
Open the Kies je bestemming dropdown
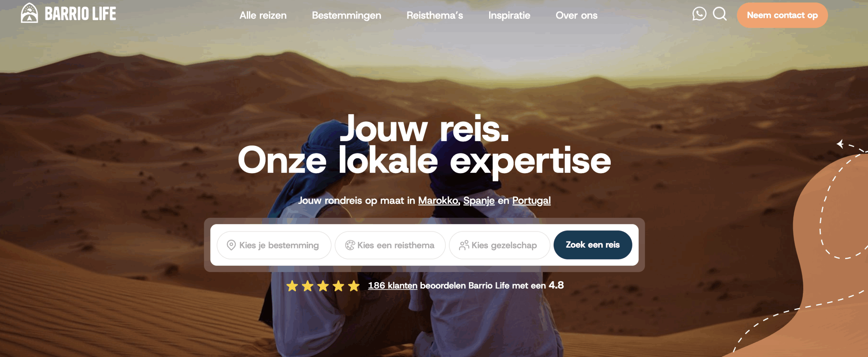[274, 245]
